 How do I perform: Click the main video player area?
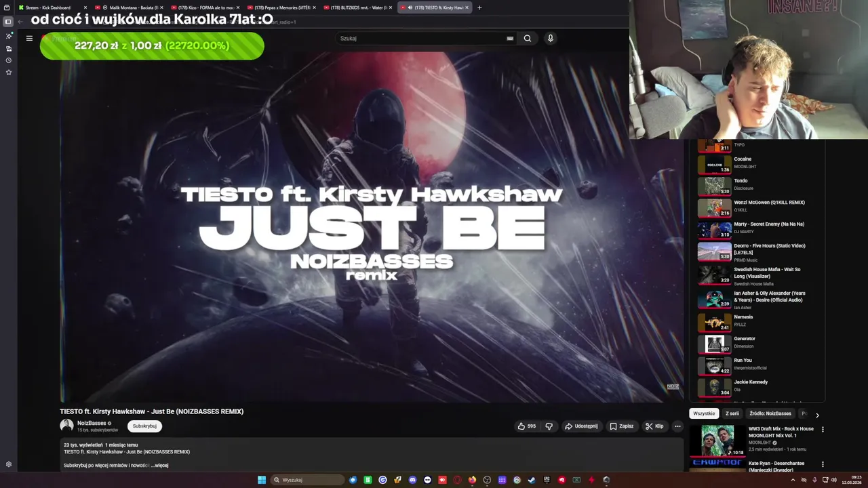coord(372,227)
